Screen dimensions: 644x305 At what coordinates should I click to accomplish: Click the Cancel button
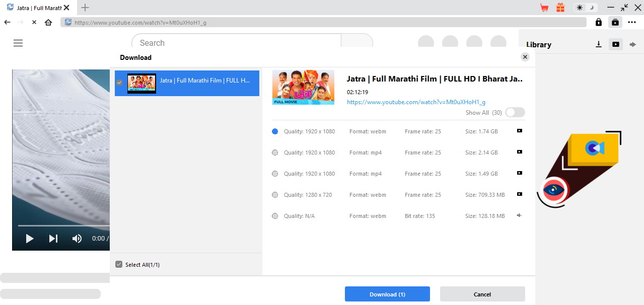coord(482,294)
